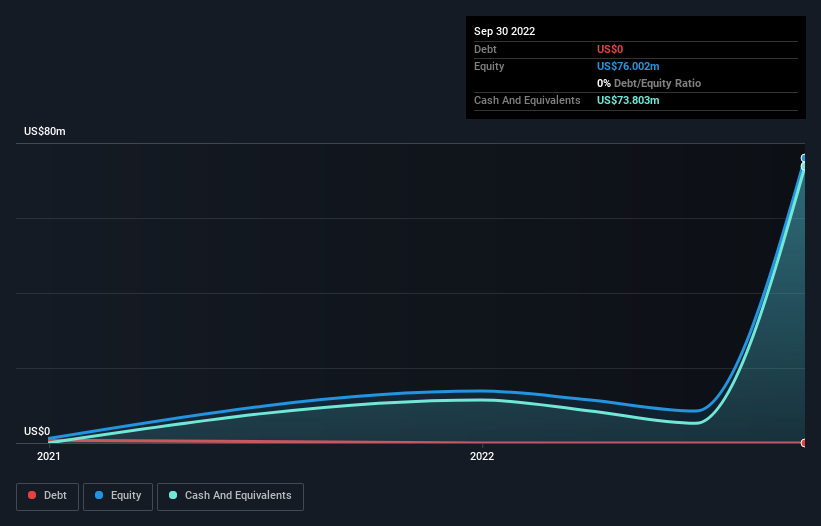This screenshot has height=526, width=821.
Task: Select the 2021 x-axis label
Action: [x=49, y=456]
